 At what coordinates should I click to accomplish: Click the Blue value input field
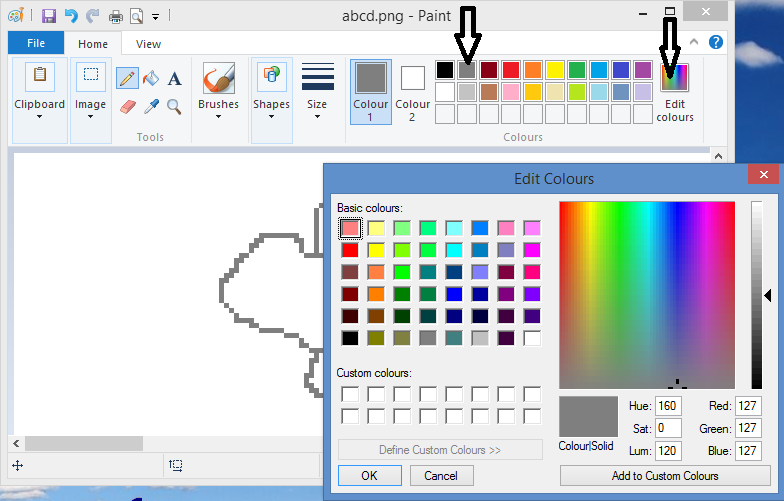pyautogui.click(x=748, y=450)
